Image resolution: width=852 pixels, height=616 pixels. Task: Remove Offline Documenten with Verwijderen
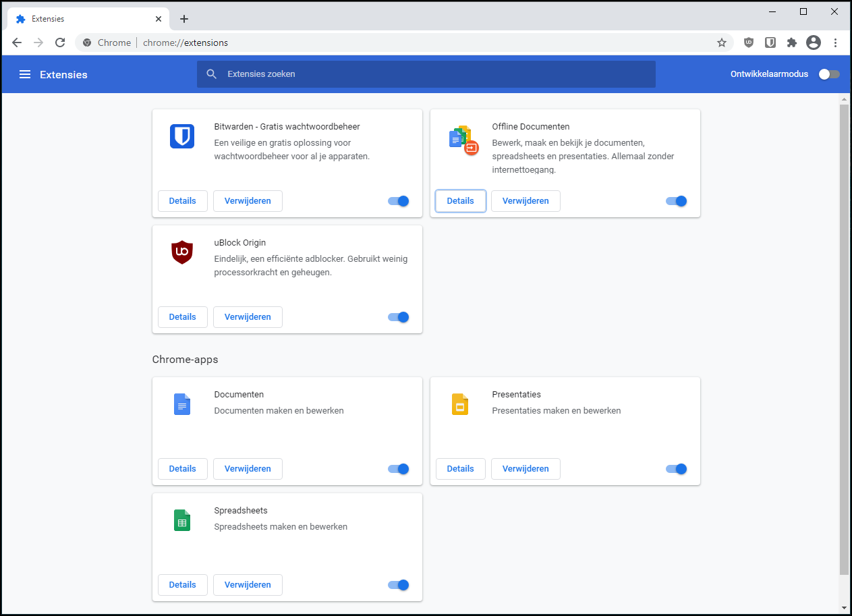click(x=526, y=201)
